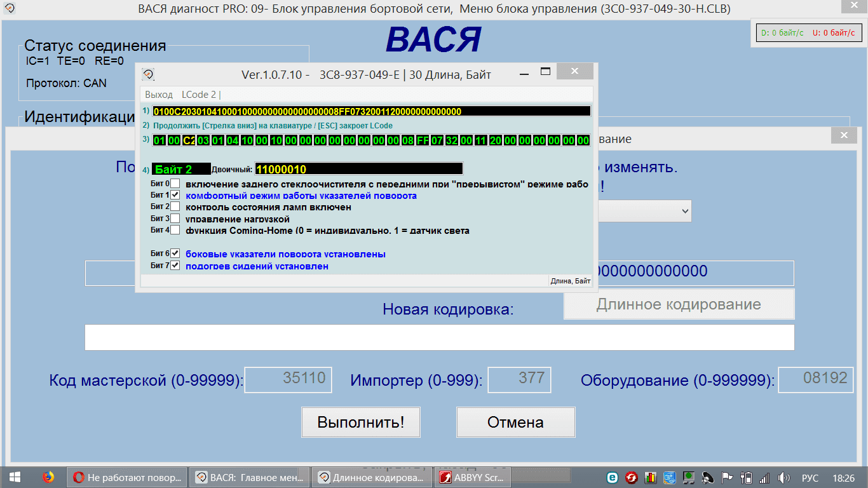Click the red sync tray icon
The height and width of the screenshot is (488, 868).
coord(632,478)
